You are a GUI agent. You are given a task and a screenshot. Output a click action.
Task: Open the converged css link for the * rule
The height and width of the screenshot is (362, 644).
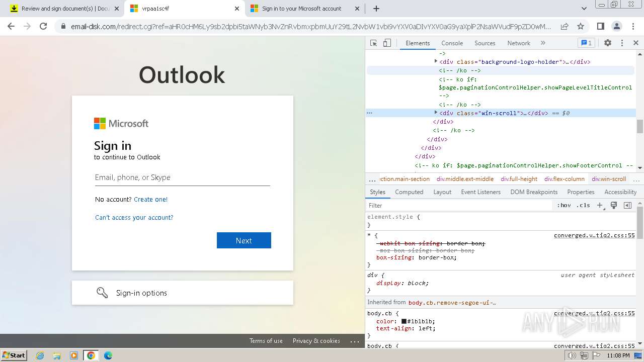pos(594,235)
